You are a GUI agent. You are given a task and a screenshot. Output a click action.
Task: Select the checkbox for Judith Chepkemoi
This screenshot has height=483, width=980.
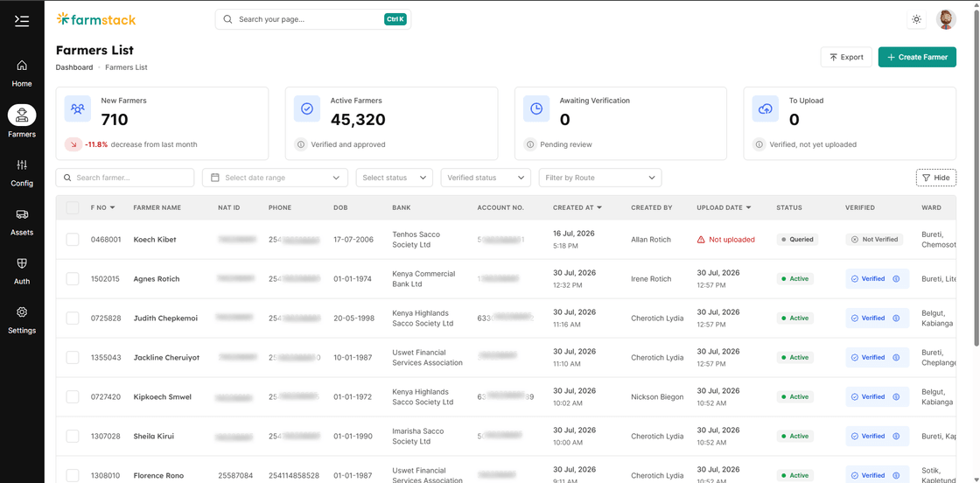pyautogui.click(x=73, y=318)
